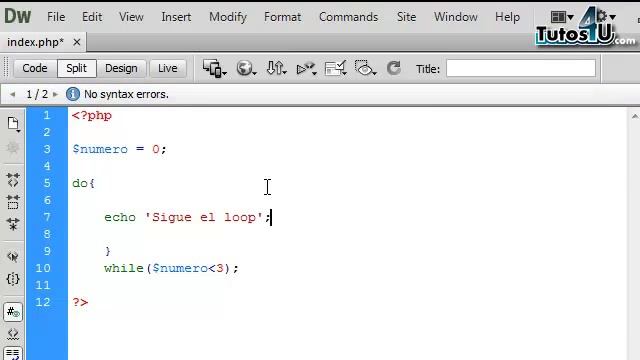Open the View menu
The height and width of the screenshot is (360, 640).
coord(131,17)
